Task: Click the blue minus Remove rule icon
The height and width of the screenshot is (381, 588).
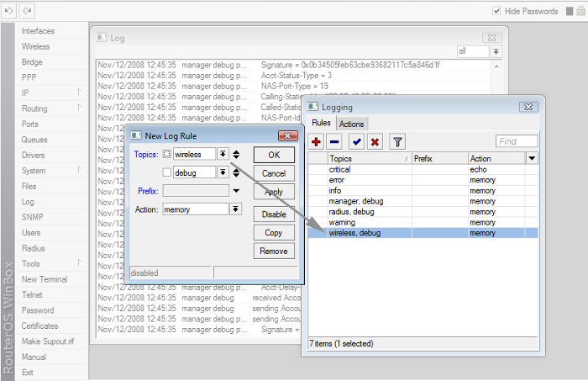Action: point(334,141)
